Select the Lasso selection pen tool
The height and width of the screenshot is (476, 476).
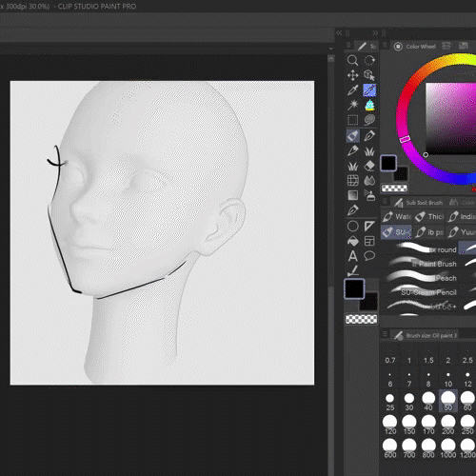click(369, 120)
